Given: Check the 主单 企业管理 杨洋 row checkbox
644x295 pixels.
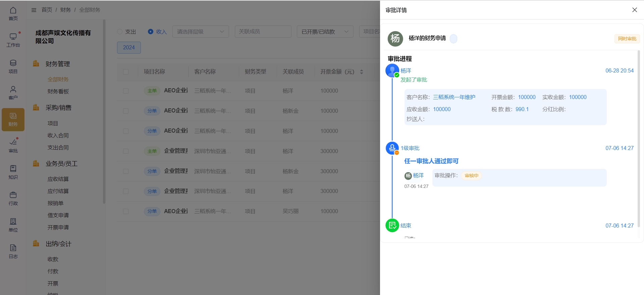Looking at the screenshot, I should tap(126, 151).
